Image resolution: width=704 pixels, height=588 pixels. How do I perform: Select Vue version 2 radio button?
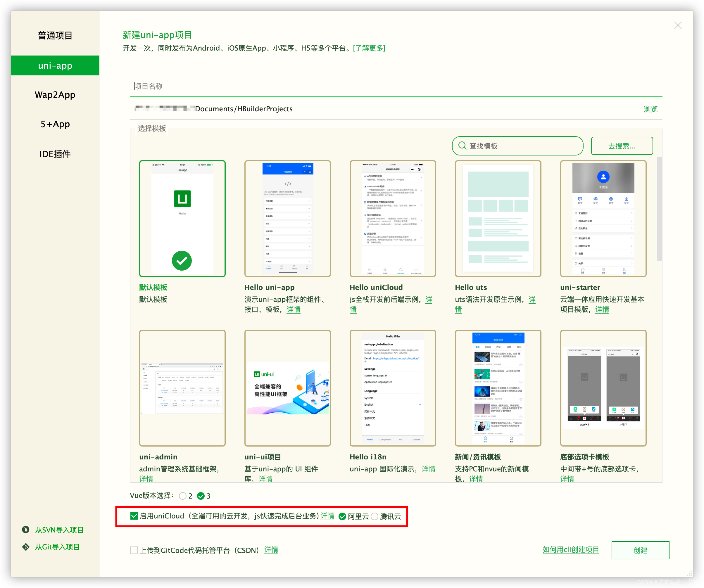pos(183,496)
